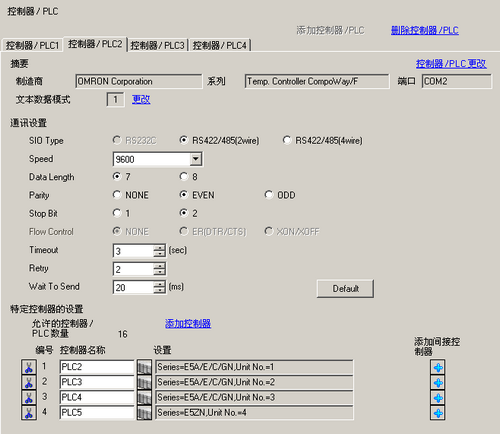
Task: Increase the Timeout spinner value
Action: (160, 247)
